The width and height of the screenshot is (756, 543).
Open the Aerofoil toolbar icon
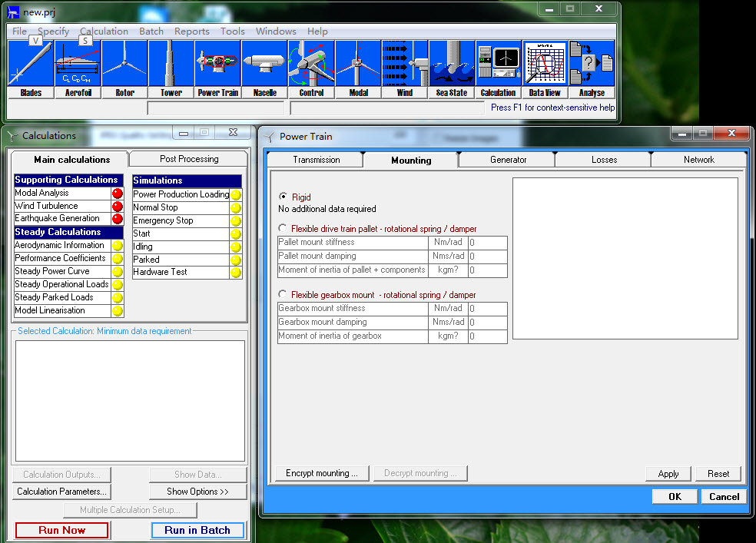pyautogui.click(x=78, y=69)
